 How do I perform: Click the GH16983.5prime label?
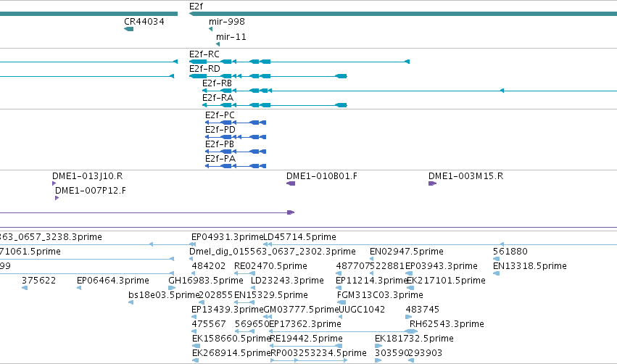[x=206, y=281]
